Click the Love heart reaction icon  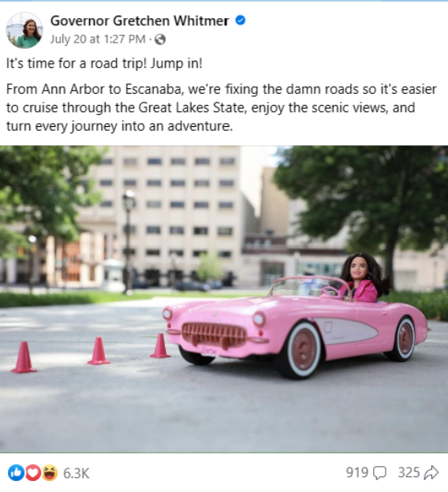(x=32, y=473)
